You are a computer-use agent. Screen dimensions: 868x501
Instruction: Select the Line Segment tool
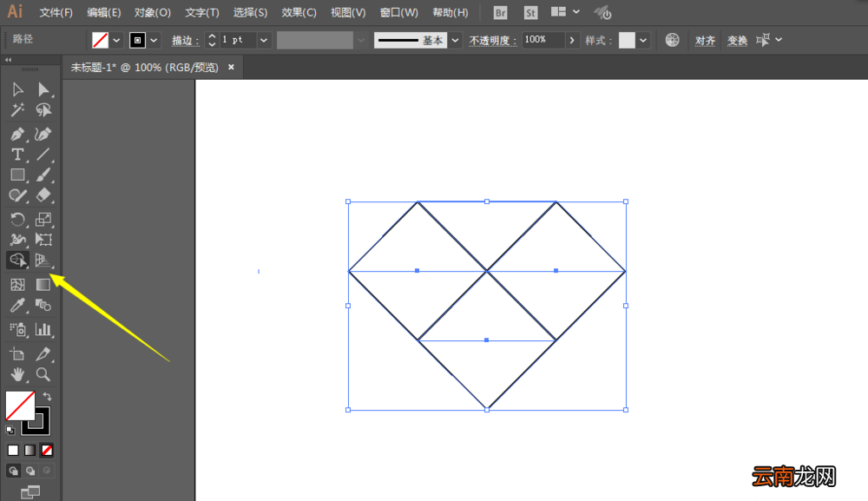click(43, 155)
